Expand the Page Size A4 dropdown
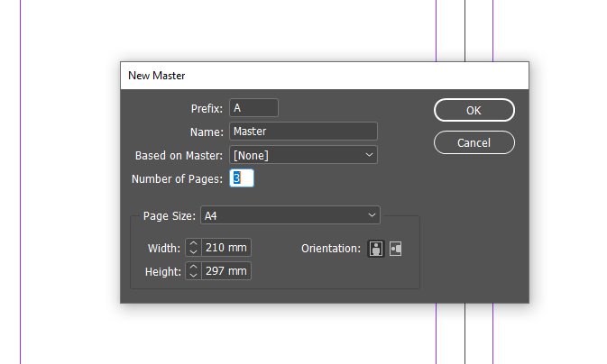The width and height of the screenshot is (607, 364). [290, 215]
